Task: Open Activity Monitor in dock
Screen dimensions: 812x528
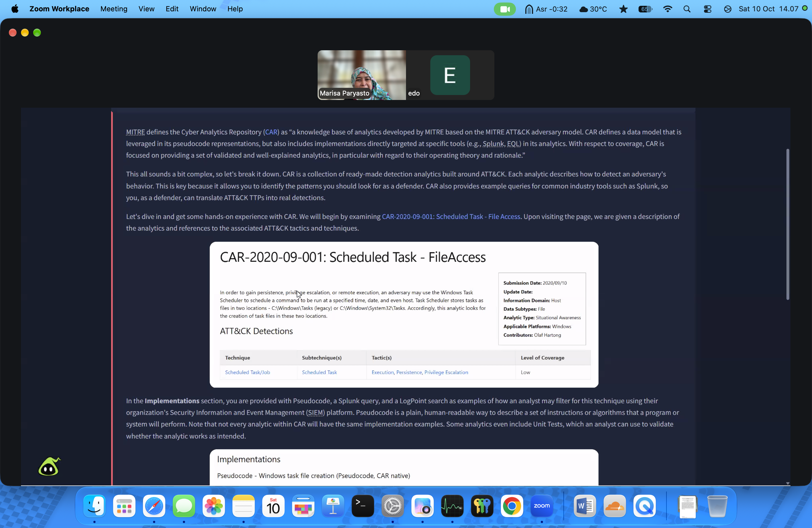Action: pyautogui.click(x=452, y=505)
